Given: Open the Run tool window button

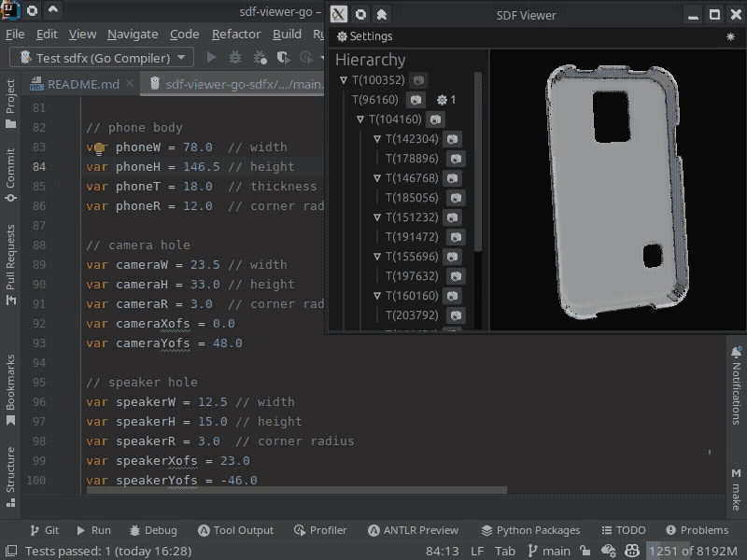Looking at the screenshot, I should point(94,530).
